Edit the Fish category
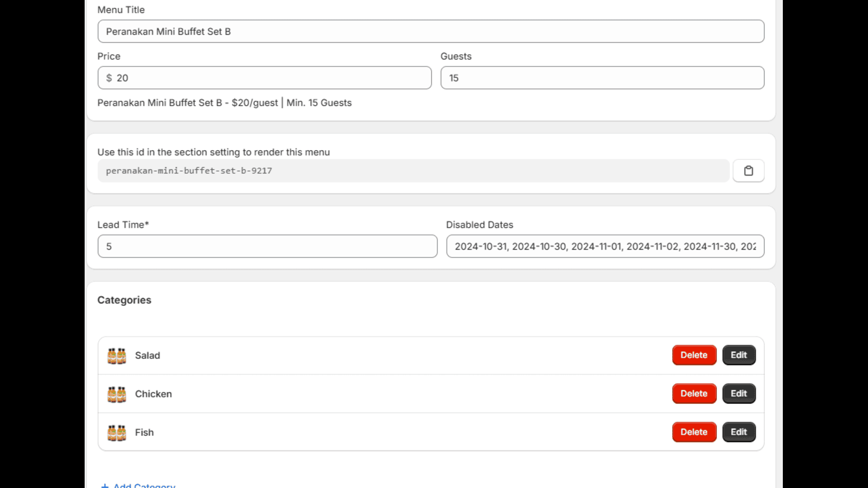The height and width of the screenshot is (488, 868). 739,432
